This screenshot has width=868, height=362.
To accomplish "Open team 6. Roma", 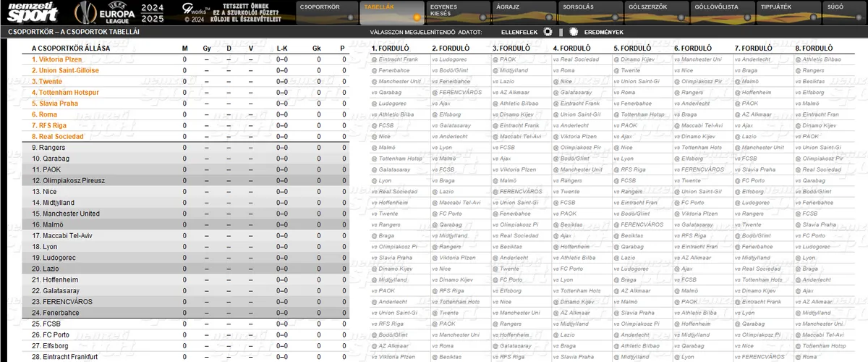I will pyautogui.click(x=44, y=114).
